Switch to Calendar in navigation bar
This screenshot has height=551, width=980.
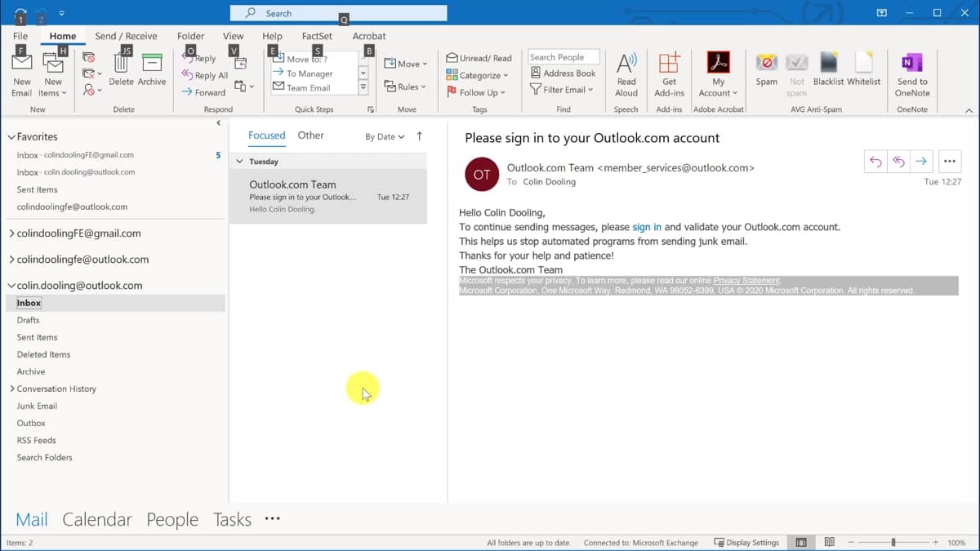(97, 519)
